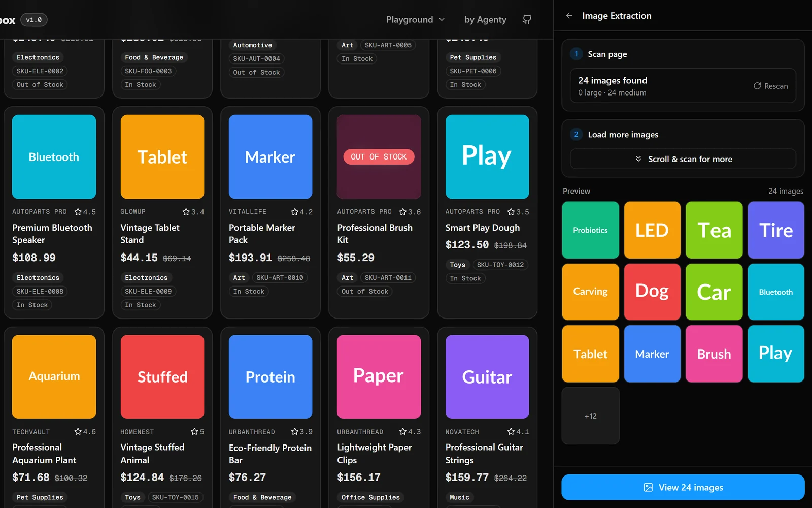Viewport: 812px width, 508px height.
Task: Click the star rating of Vintage Stuffed Animal
Action: (x=197, y=432)
